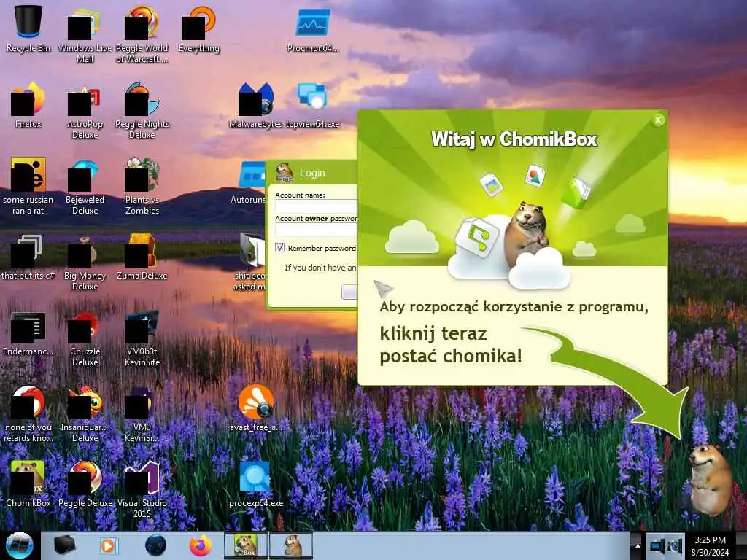Image resolution: width=747 pixels, height=560 pixels.
Task: Launch Peggle World of Warcraft shortcut
Action: (142, 34)
